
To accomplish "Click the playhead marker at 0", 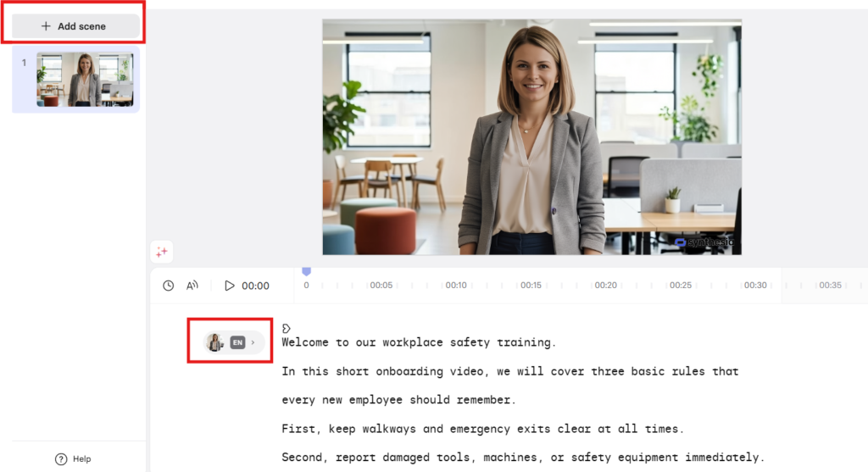I will click(306, 271).
